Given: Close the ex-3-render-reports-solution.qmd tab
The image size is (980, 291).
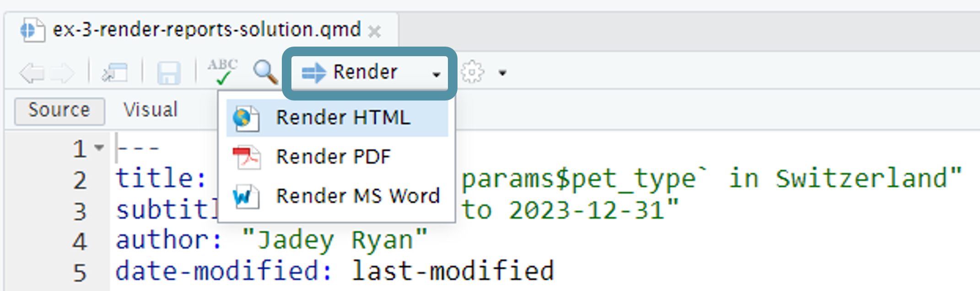Looking at the screenshot, I should point(375,31).
